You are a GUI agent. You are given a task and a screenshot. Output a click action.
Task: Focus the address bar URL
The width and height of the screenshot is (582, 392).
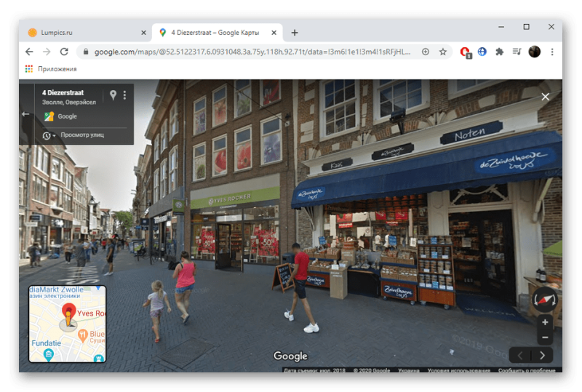252,52
